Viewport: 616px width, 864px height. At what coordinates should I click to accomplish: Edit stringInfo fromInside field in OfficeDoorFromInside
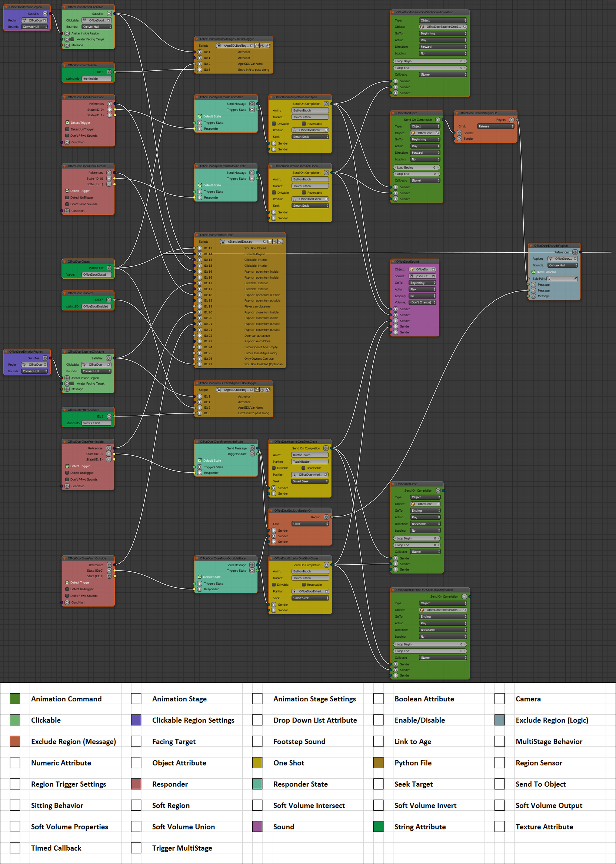(97, 79)
